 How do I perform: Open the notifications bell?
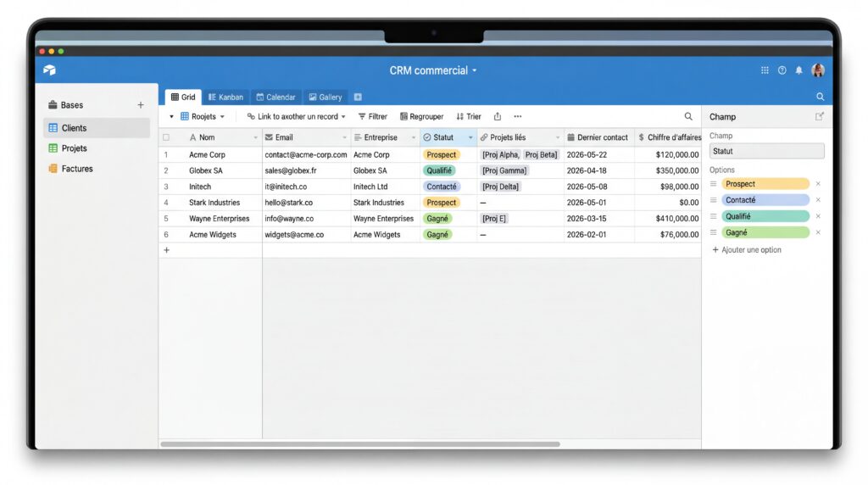click(798, 70)
